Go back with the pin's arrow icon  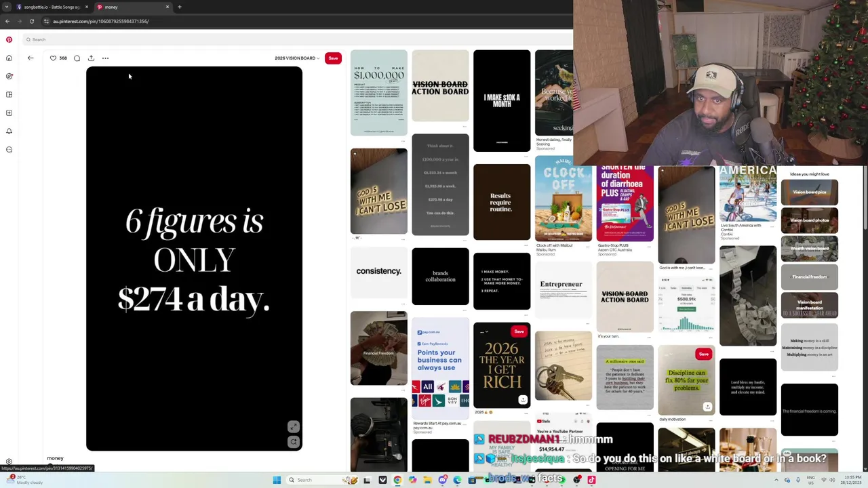click(31, 58)
